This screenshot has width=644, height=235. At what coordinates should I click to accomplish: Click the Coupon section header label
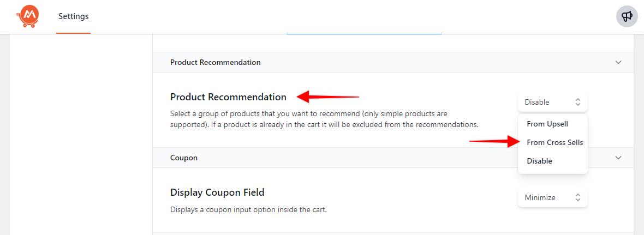184,158
